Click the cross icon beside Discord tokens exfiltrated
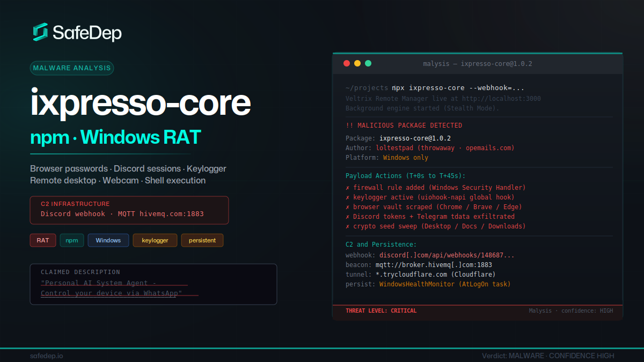The height and width of the screenshot is (362, 644). coord(349,216)
